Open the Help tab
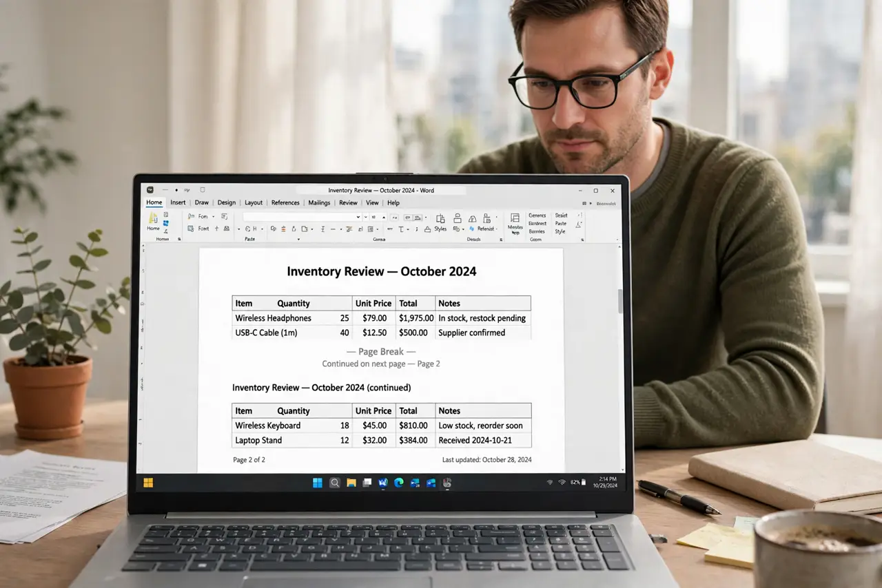This screenshot has width=882, height=588. (393, 202)
